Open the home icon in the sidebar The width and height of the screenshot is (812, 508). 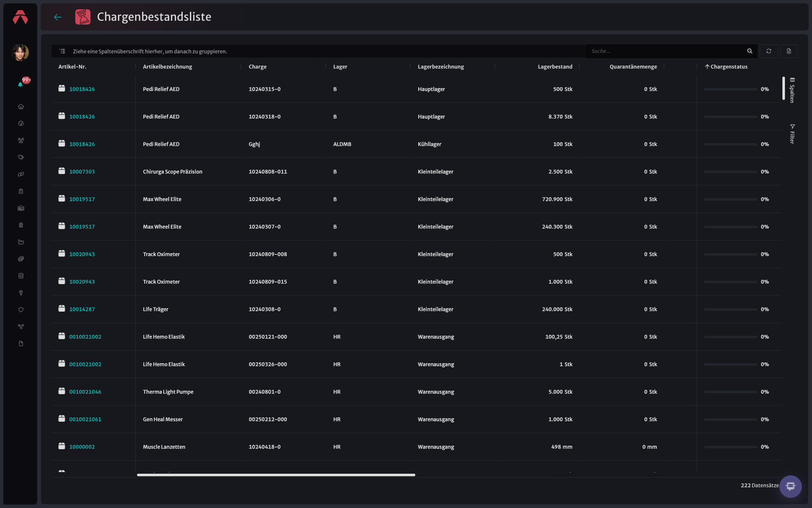point(21,107)
